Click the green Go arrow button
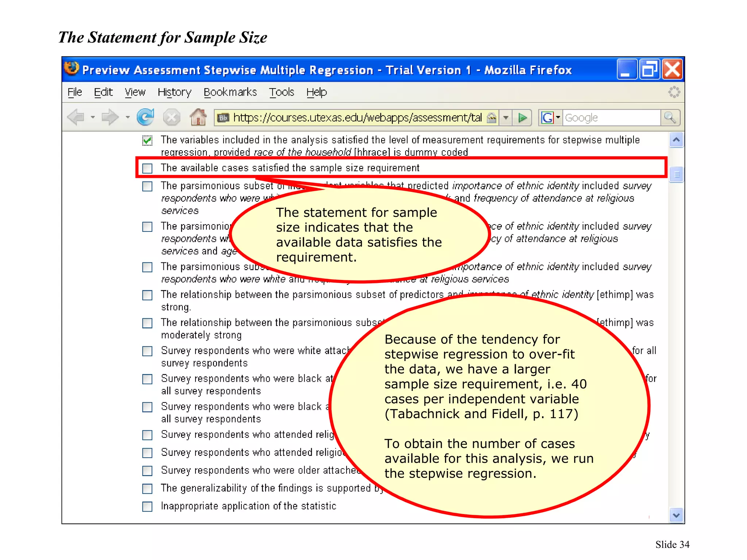Viewport: 747px width, 560px height. (x=522, y=118)
